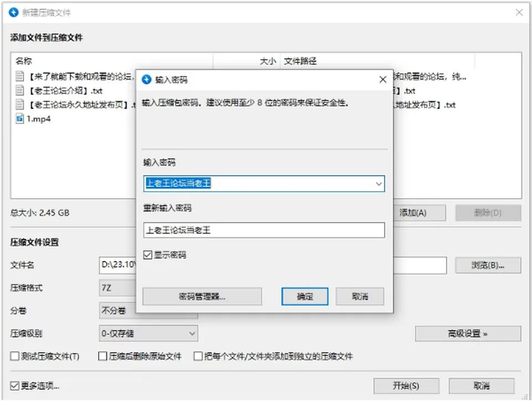
Task: Click the 确定 button
Action: [305, 297]
